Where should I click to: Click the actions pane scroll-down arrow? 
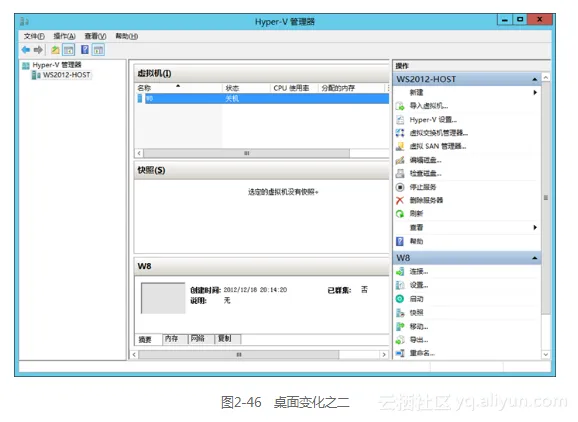(546, 355)
